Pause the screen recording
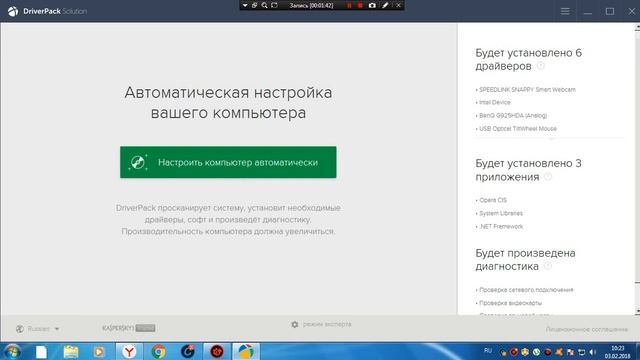This screenshot has height=360, width=640. 349,5
